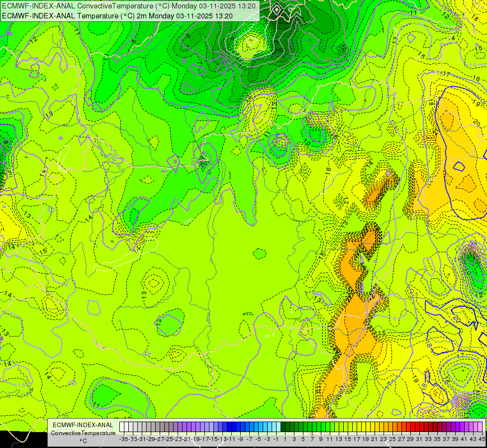
Task: Click the 7 value on the legend scale
Action: (x=312, y=440)
